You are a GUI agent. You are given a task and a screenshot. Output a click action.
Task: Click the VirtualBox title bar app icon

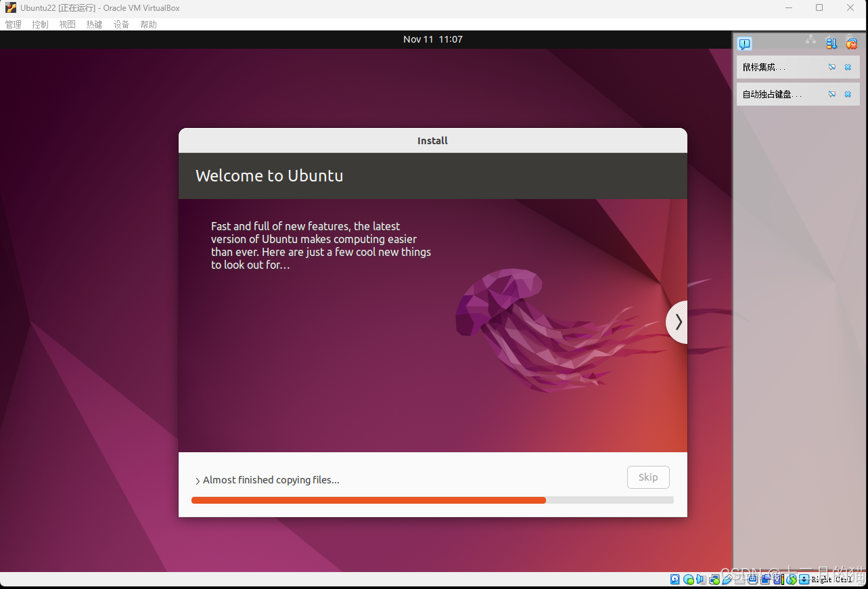point(11,8)
